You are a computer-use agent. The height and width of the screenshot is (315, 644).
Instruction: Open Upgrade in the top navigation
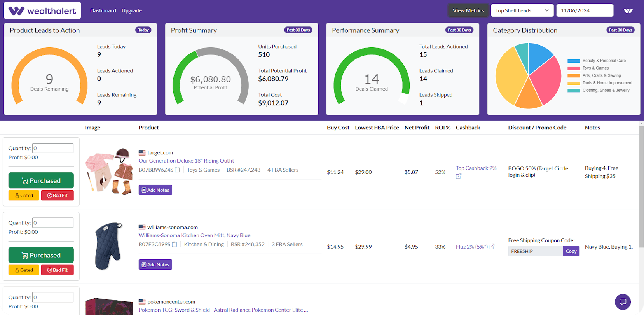coord(132,10)
